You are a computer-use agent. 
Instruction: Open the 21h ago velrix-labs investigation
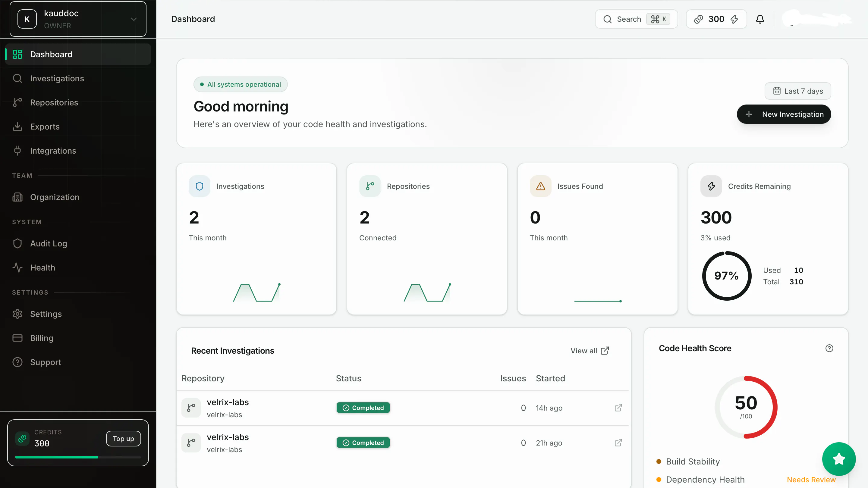(403, 443)
